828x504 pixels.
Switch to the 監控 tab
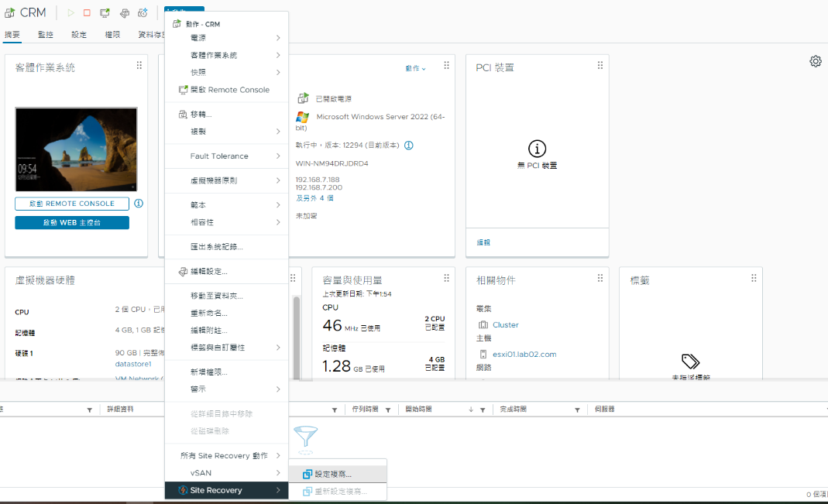pos(46,35)
